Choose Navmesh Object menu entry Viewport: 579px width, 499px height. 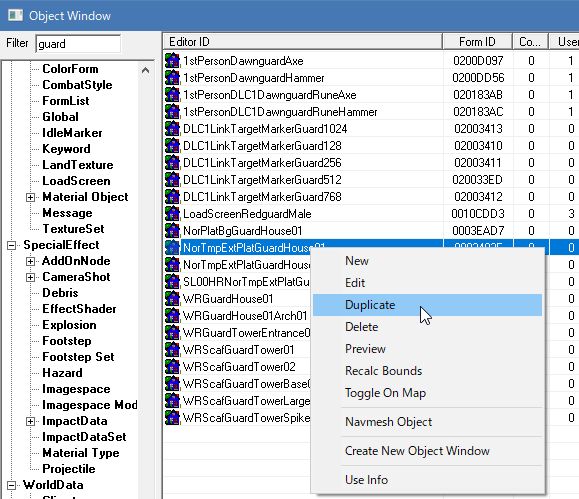click(427, 421)
